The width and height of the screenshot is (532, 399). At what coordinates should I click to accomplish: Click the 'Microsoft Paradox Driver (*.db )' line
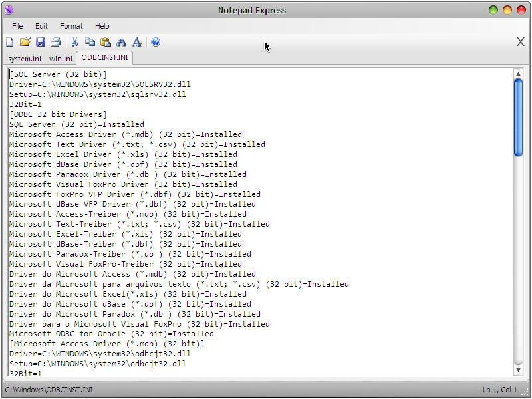pyautogui.click(x=128, y=174)
